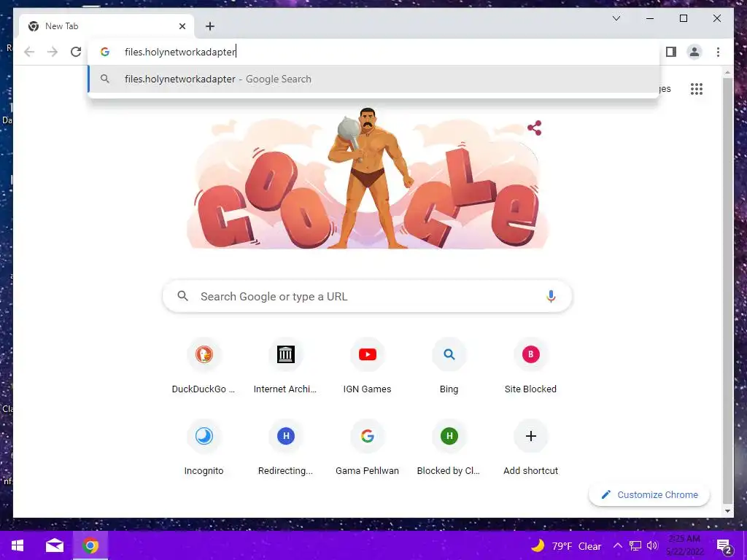Click the page scrollbar down arrow
The image size is (747, 560).
727,511
